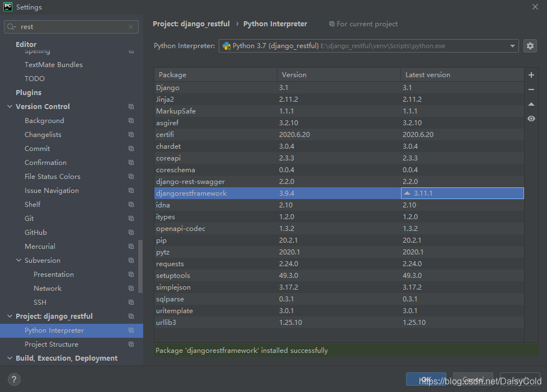The image size is (547, 392).
Task: Click project-level icon next to Background
Action: point(131,121)
